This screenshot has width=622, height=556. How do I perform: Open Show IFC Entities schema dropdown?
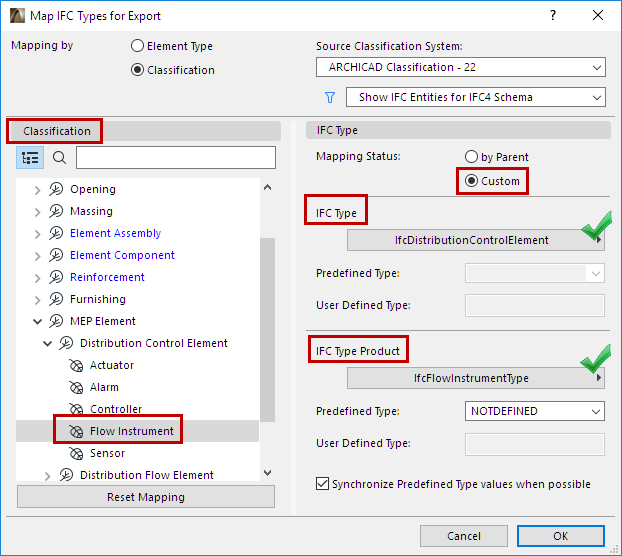(476, 97)
